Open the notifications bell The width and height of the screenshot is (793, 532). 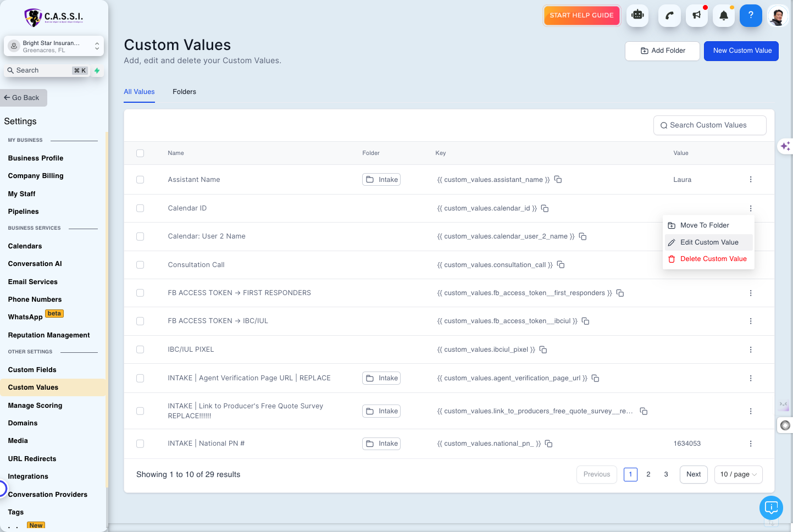pyautogui.click(x=724, y=15)
